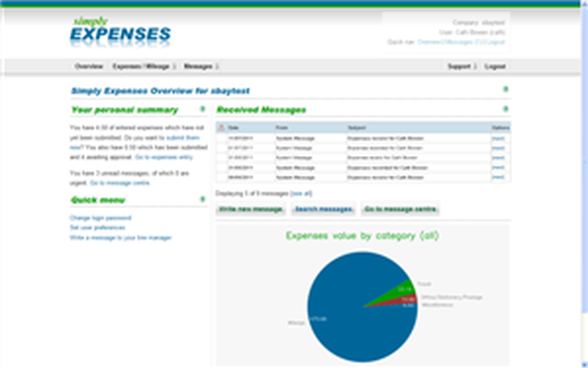Click the Write new message button
Image resolution: width=588 pixels, height=368 pixels.
[x=250, y=209]
